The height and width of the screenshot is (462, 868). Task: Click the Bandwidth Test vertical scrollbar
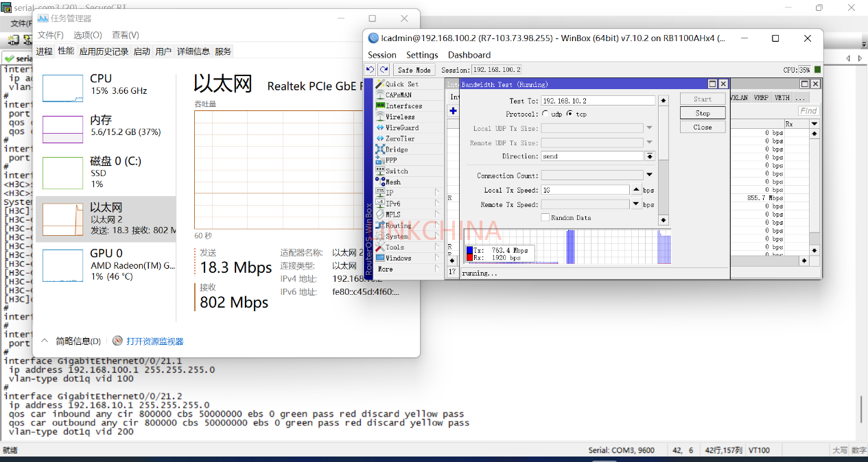point(664,160)
